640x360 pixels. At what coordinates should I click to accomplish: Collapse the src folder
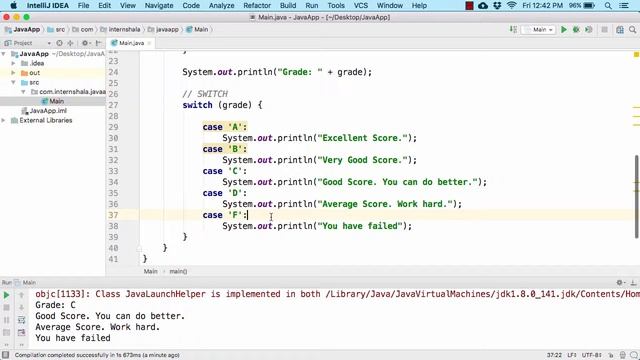coord(13,82)
